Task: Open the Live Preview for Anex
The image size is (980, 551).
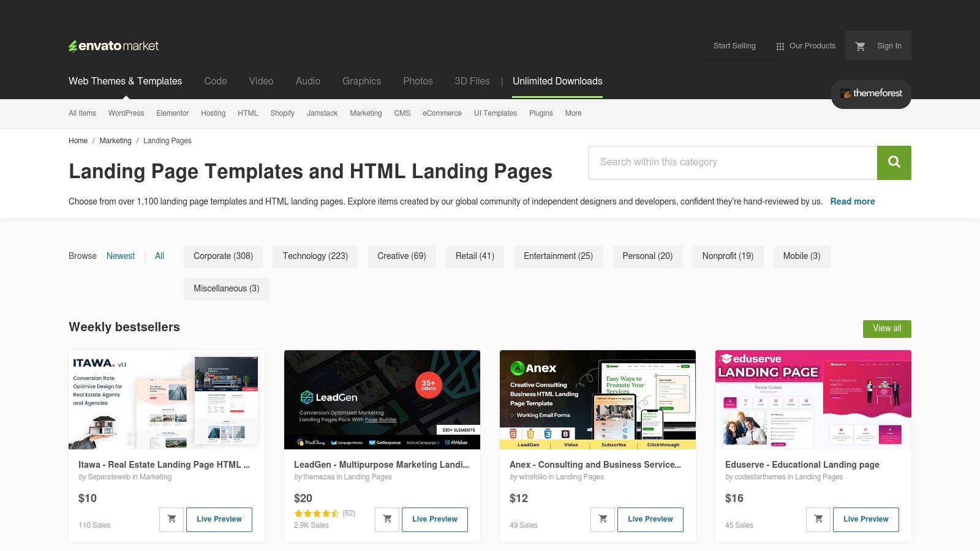Action: point(650,519)
